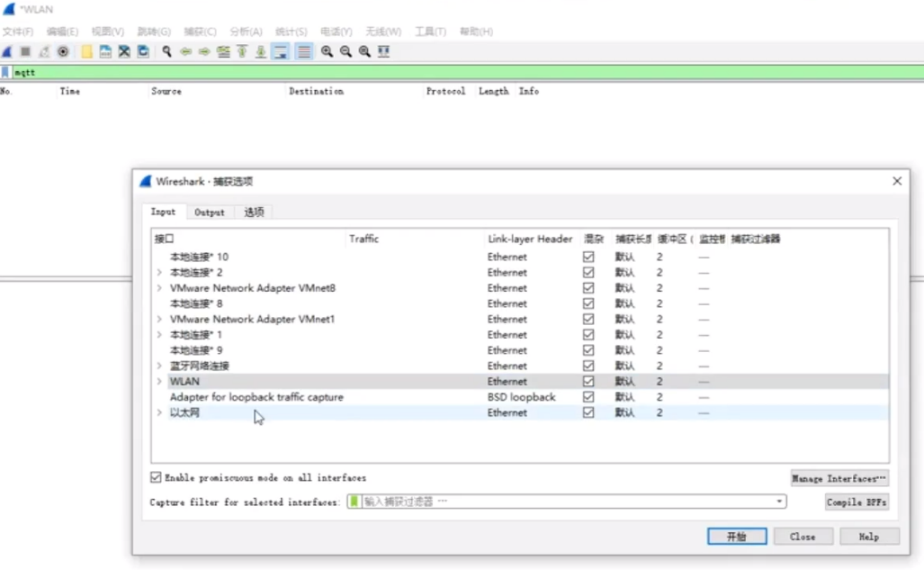Click the open capture file folder icon

[86, 52]
